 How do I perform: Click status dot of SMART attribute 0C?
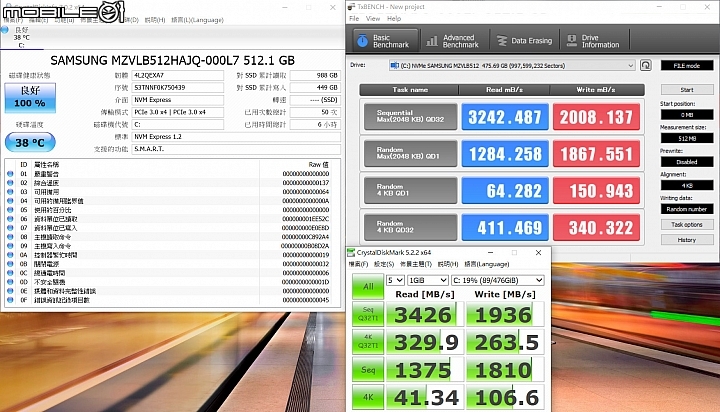coord(10,273)
